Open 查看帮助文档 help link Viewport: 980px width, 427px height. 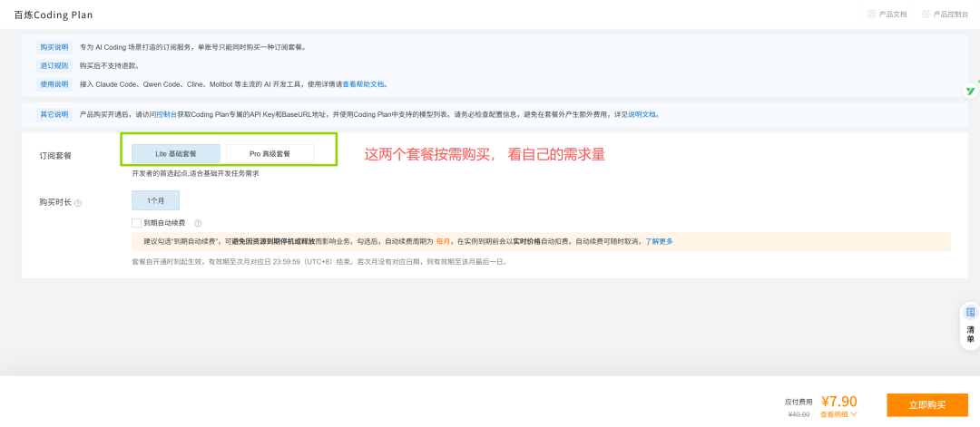point(364,84)
